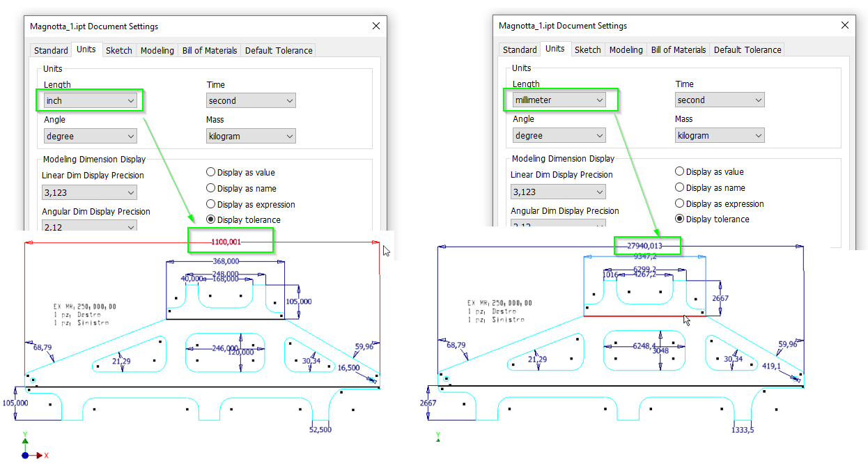Select the Standard tab in right dialog
The height and width of the screenshot is (464, 868).
point(520,49)
